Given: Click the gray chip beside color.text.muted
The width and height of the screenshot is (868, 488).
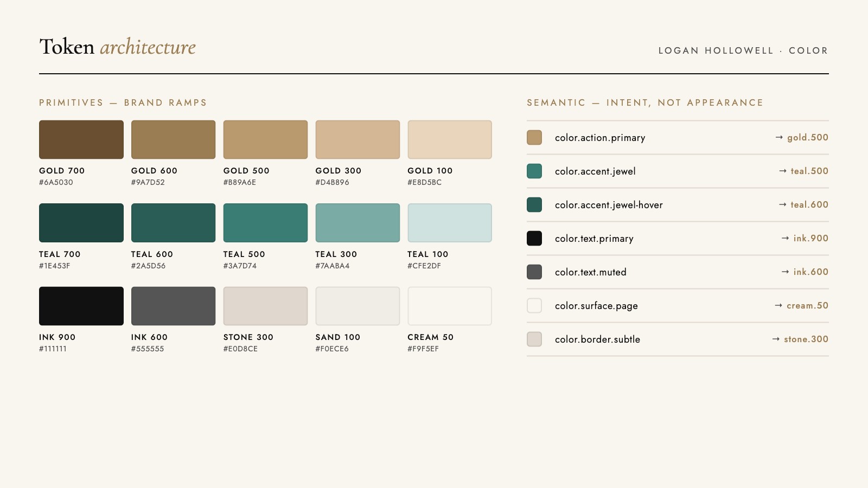Looking at the screenshot, I should (x=534, y=272).
